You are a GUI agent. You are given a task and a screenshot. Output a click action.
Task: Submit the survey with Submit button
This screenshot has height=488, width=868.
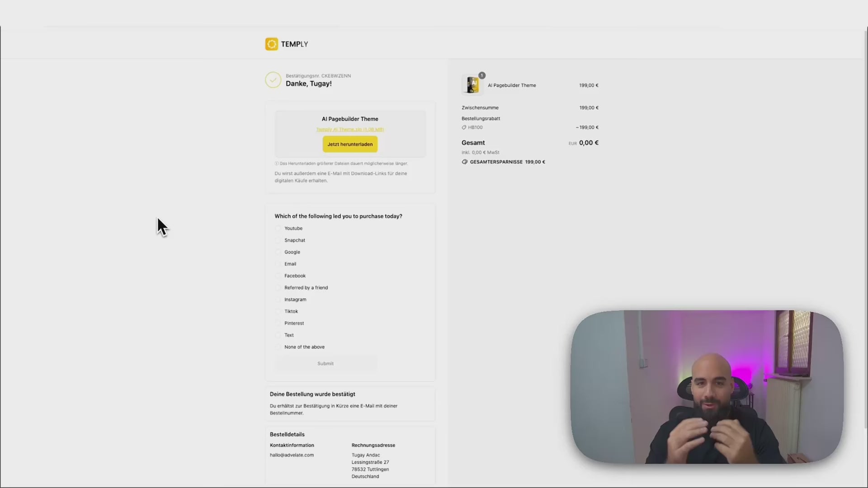(x=325, y=364)
